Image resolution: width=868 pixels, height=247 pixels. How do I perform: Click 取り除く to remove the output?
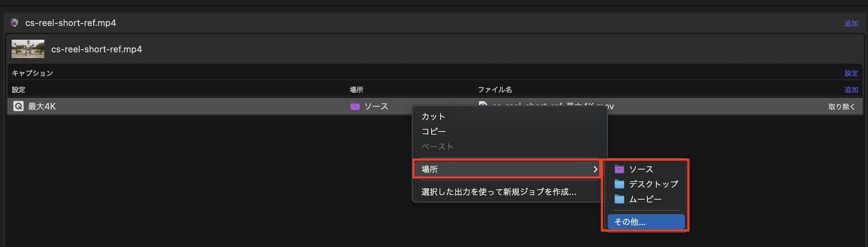pos(842,107)
